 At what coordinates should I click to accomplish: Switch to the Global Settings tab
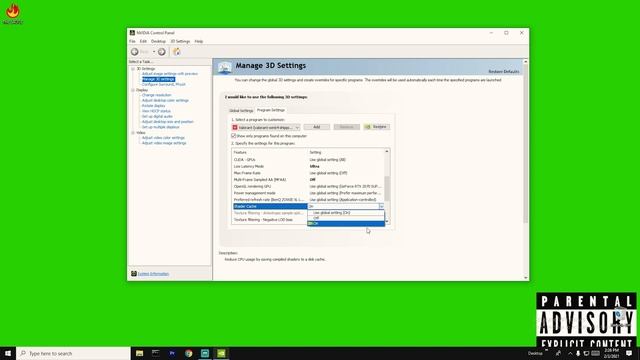point(241,111)
